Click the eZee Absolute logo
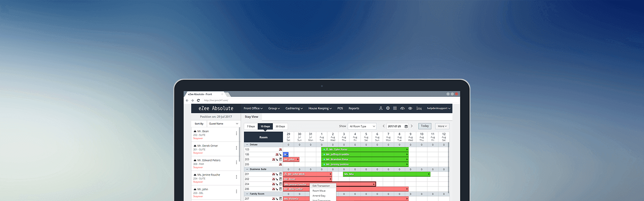644x201 pixels. [x=216, y=108]
